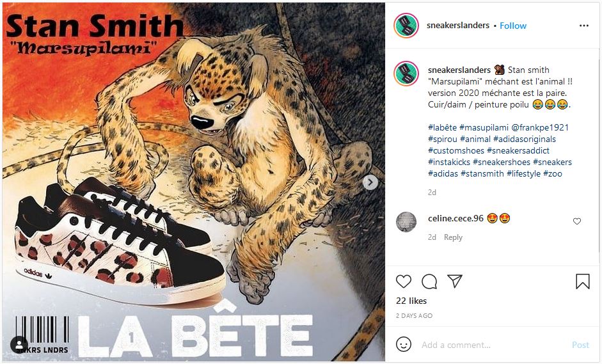The width and height of the screenshot is (602, 364).
Task: Go to the next carousel image
Action: [370, 182]
